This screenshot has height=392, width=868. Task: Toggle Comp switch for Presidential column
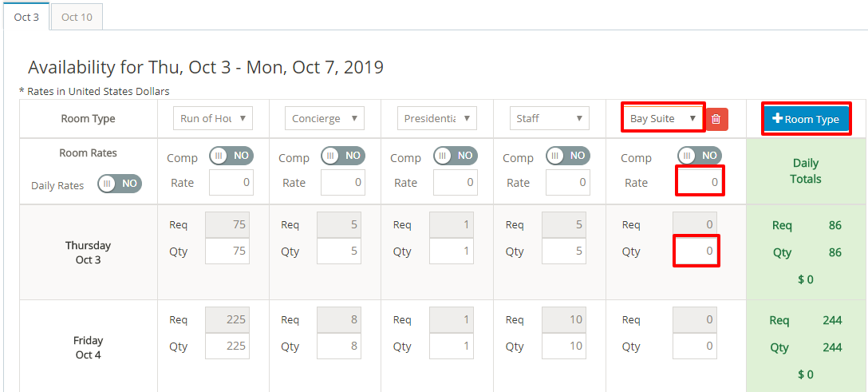(x=456, y=156)
